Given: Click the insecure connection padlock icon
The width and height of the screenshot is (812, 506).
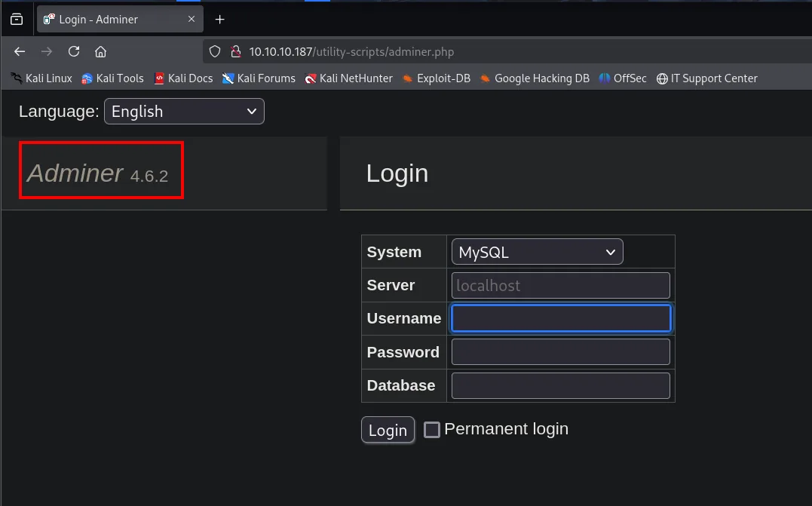Looking at the screenshot, I should (236, 52).
